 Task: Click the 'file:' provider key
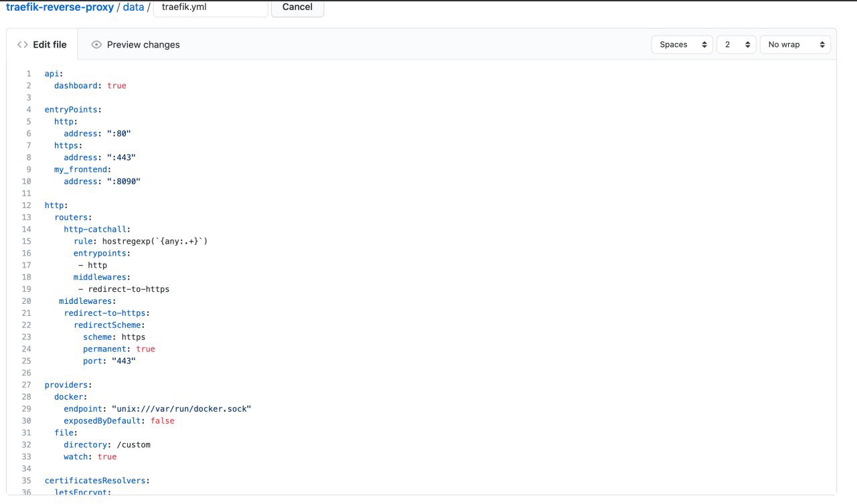click(66, 433)
